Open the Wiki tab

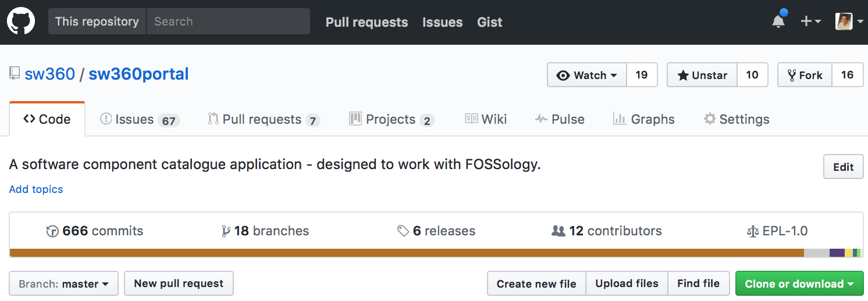click(x=486, y=120)
